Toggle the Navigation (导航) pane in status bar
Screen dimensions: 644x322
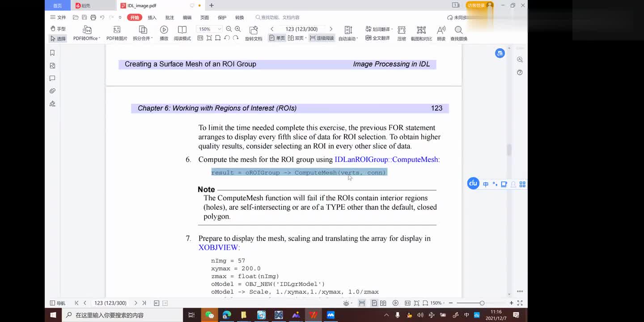[x=58, y=303]
